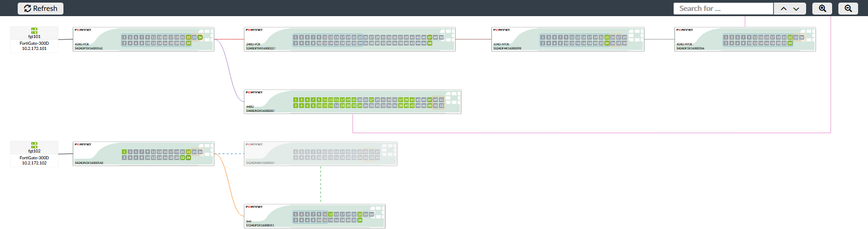Click port 52 on the 448D switch
The width and height of the screenshot is (868, 229).
pos(442,106)
